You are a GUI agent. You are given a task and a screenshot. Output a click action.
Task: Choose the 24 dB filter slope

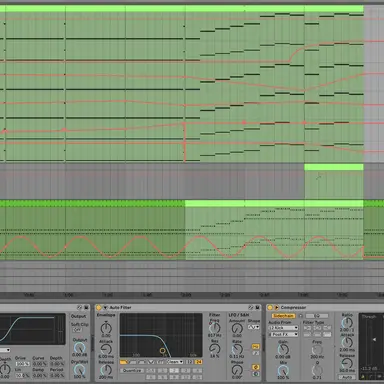tap(199, 362)
